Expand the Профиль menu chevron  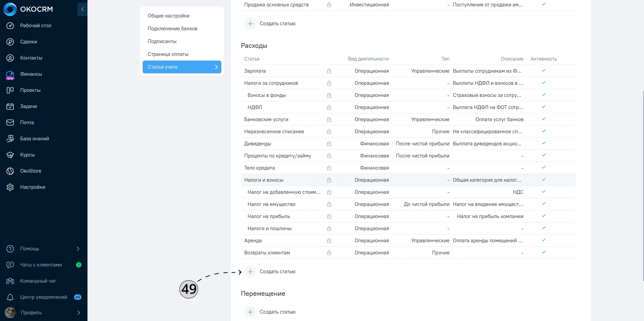(x=79, y=313)
